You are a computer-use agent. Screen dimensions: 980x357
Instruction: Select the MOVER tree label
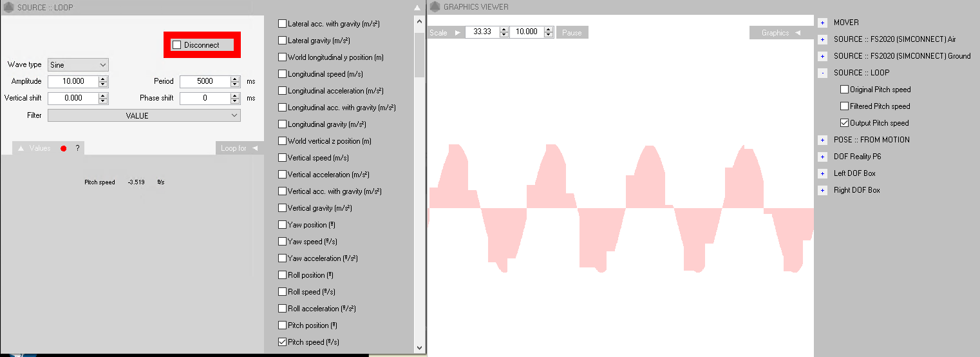point(846,23)
